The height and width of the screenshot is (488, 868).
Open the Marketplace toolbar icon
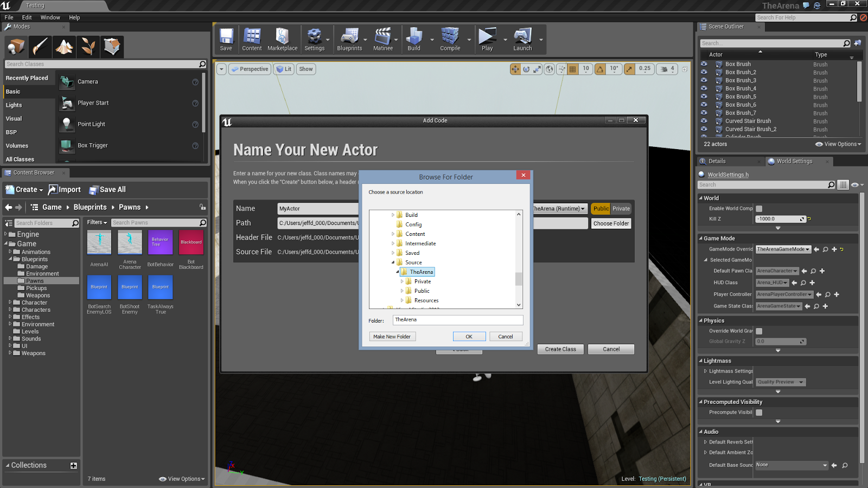[x=282, y=40]
